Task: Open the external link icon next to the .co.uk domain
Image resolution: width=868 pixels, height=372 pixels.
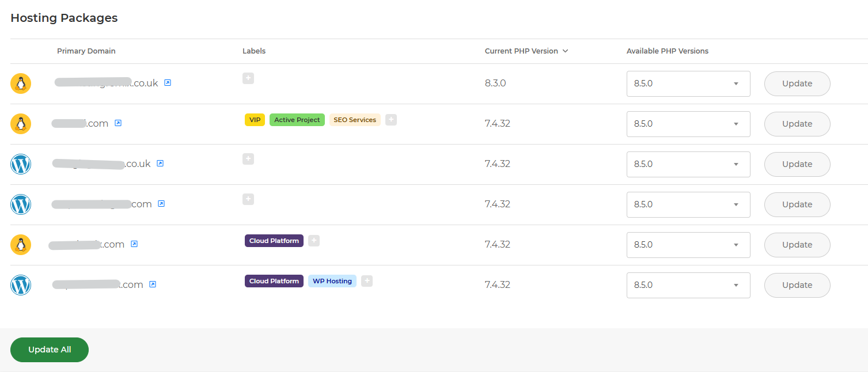Action: click(167, 82)
